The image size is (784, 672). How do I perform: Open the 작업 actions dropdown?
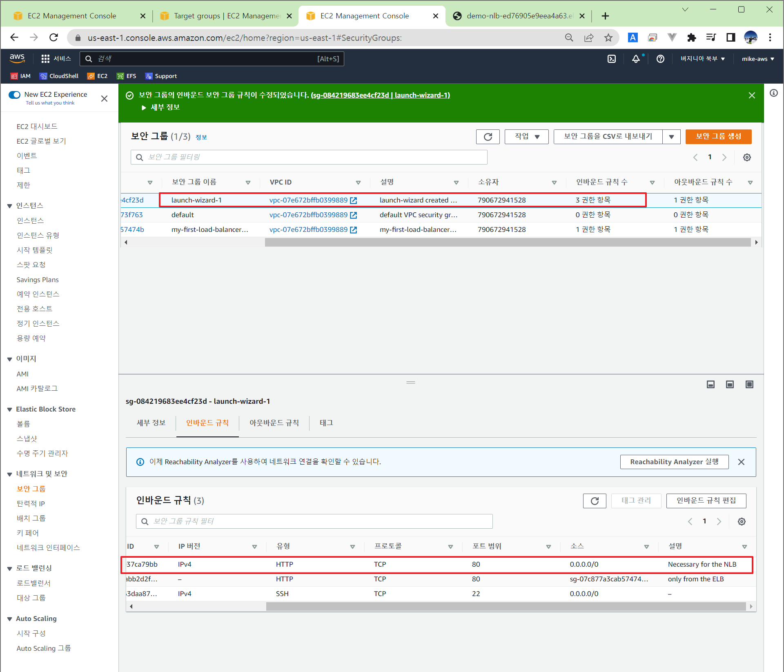(526, 136)
